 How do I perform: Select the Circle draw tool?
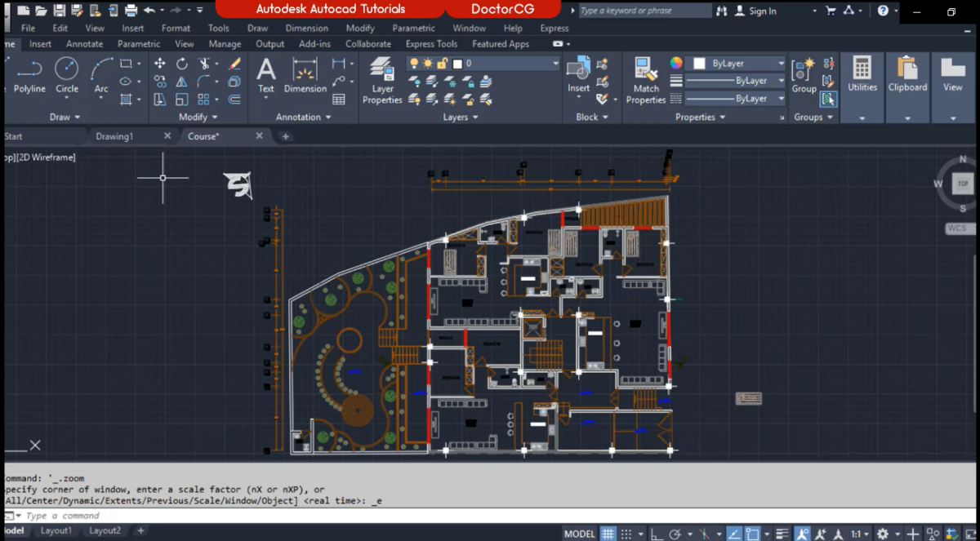tap(67, 75)
